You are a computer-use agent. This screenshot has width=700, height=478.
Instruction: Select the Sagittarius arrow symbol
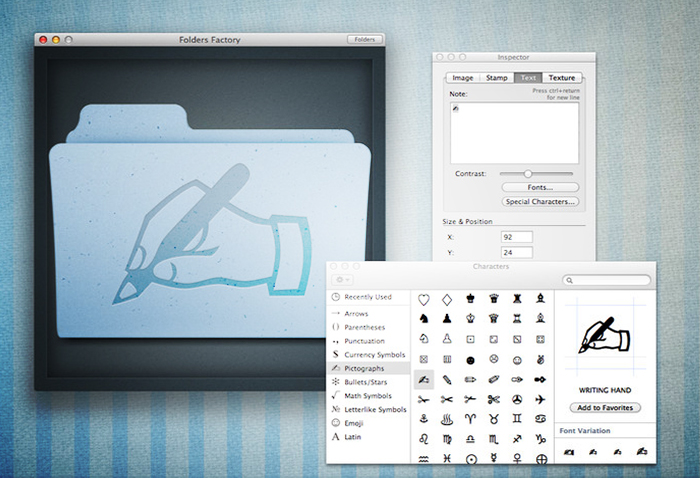pos(517,439)
